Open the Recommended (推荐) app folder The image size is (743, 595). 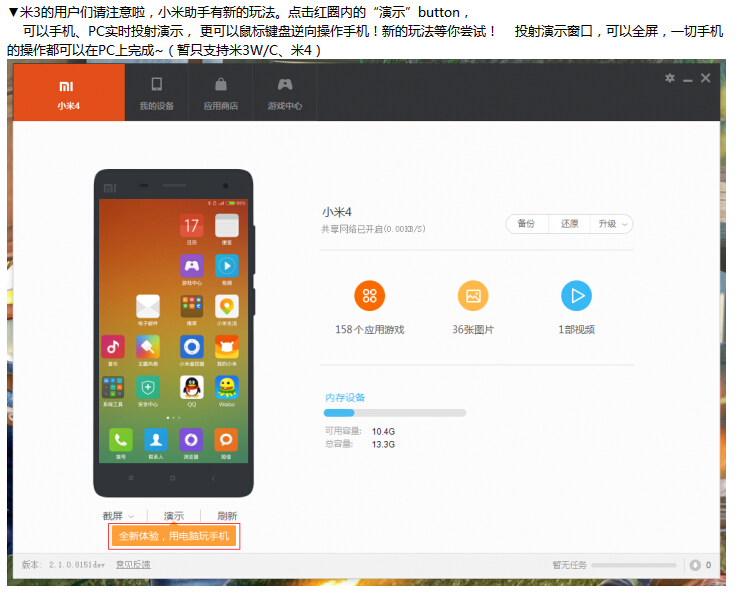pyautogui.click(x=191, y=306)
